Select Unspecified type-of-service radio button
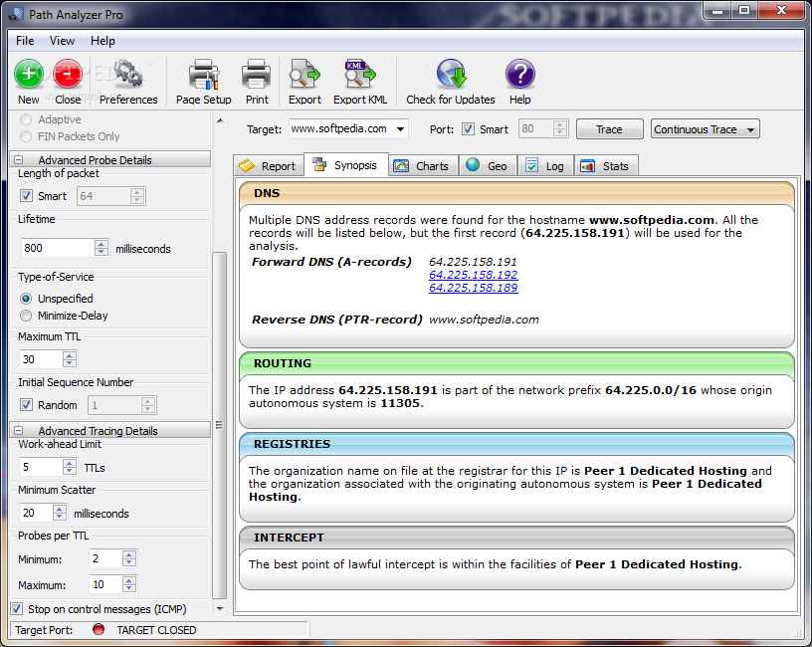 coord(26,299)
